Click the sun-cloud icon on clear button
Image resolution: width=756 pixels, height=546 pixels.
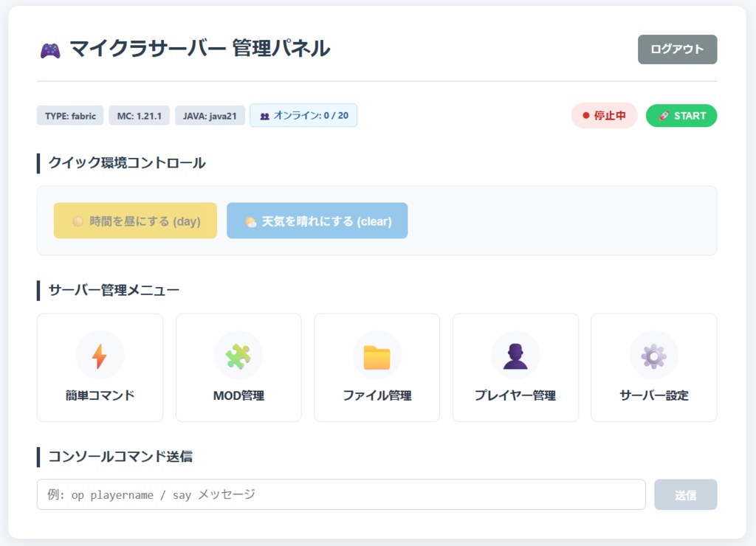[250, 221]
